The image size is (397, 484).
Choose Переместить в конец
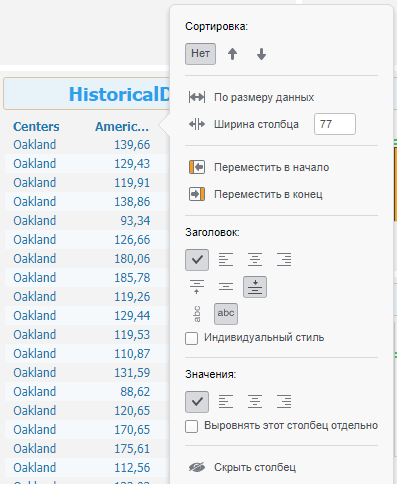coord(256,194)
